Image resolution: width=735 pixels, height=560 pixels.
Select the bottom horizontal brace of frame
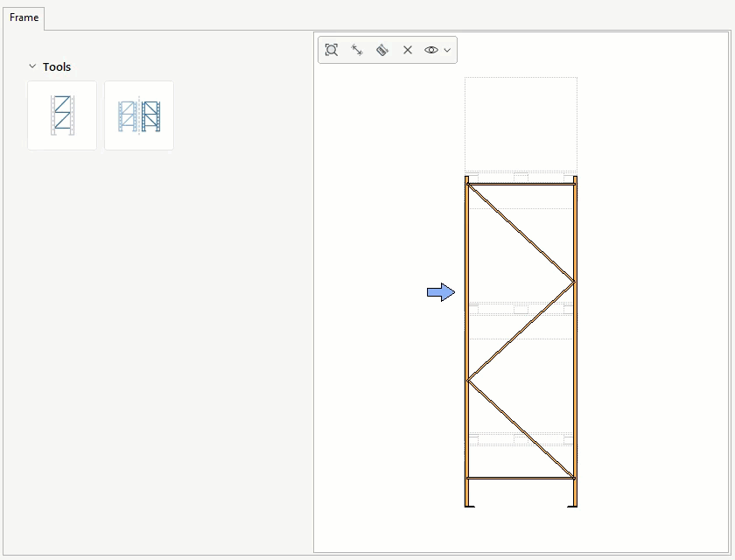(x=521, y=478)
